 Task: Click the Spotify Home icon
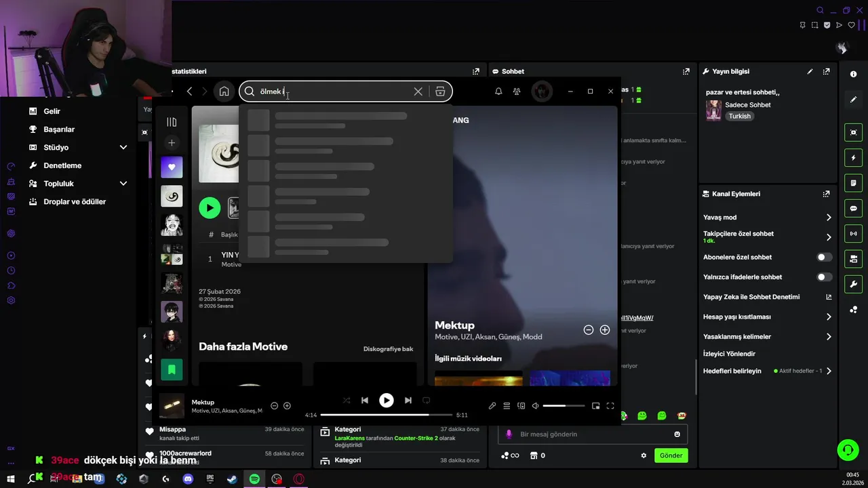tap(224, 91)
